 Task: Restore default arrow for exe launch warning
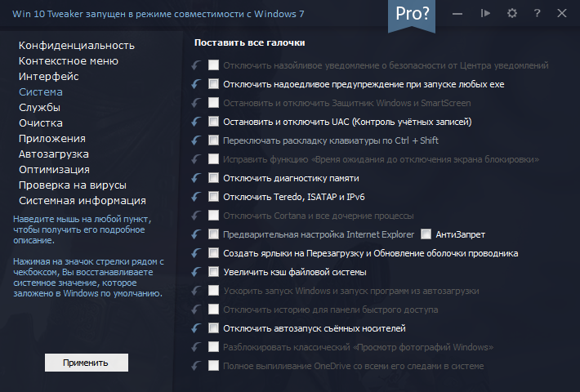(196, 84)
